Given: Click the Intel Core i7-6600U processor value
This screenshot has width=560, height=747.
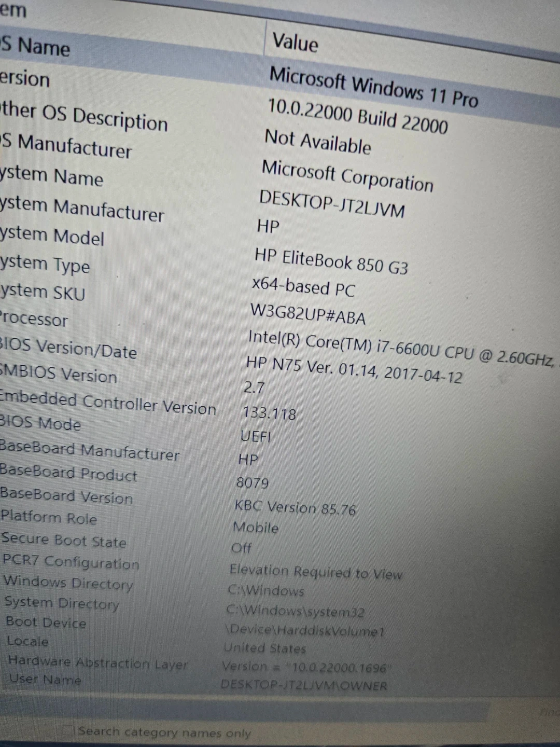Looking at the screenshot, I should pos(399,348).
